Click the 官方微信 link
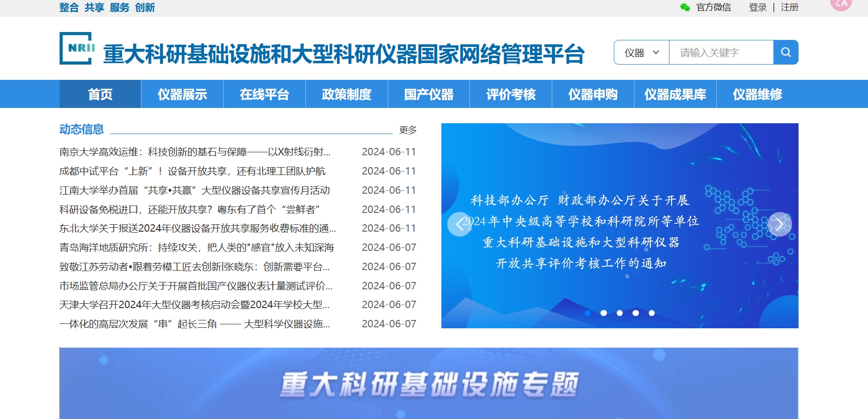 [713, 7]
